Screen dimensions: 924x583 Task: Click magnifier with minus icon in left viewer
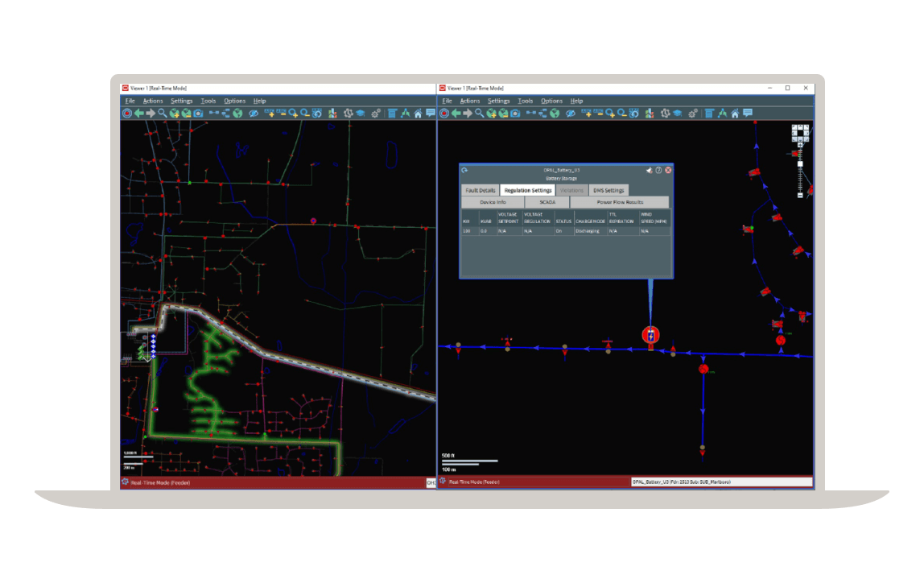305,114
